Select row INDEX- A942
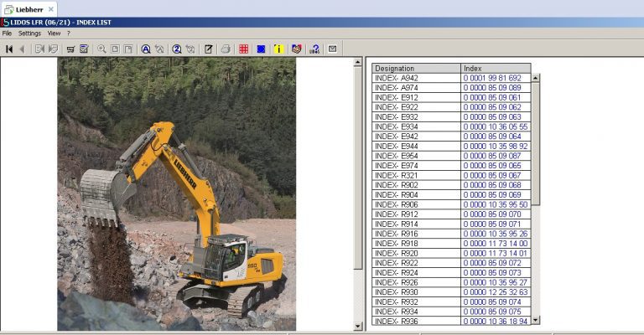The image size is (644, 335). point(451,78)
